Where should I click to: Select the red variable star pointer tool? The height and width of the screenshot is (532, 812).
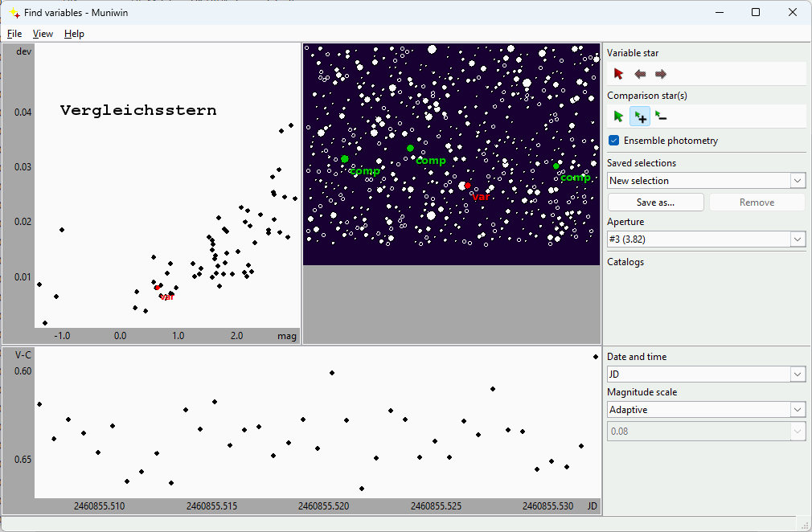click(618, 74)
